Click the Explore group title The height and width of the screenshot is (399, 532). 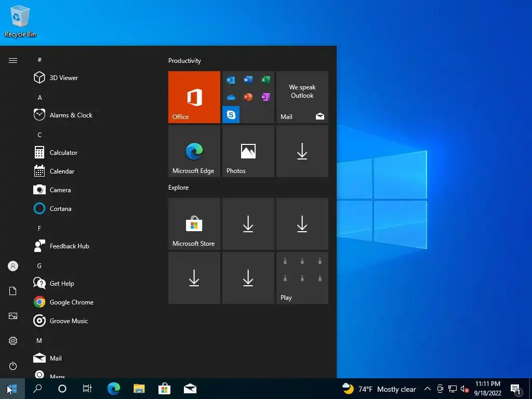point(179,187)
